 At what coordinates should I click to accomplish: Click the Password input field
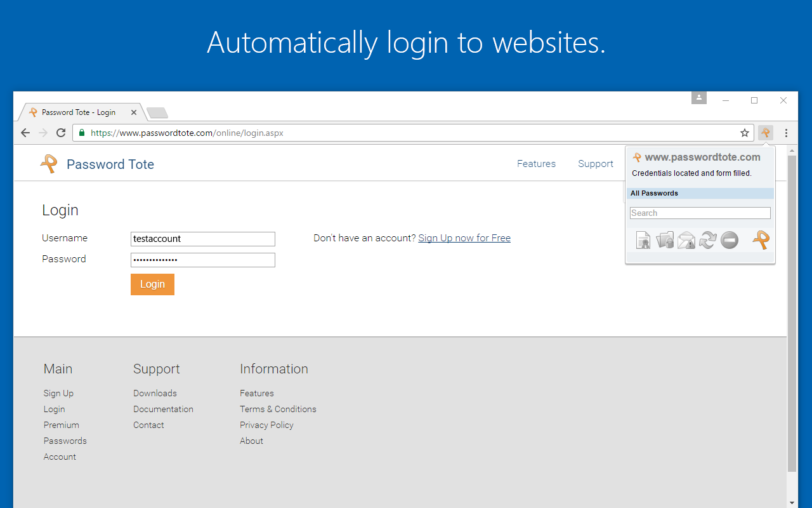(x=203, y=260)
